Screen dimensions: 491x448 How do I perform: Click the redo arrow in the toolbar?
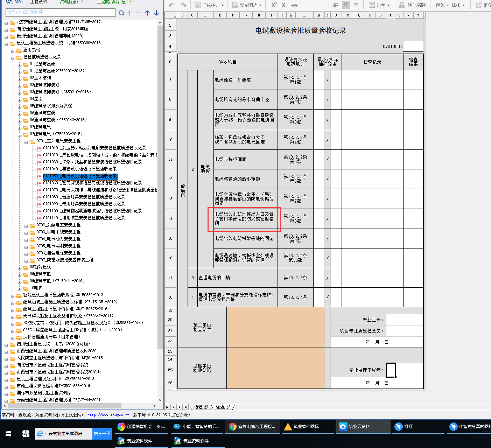tap(183, 5)
